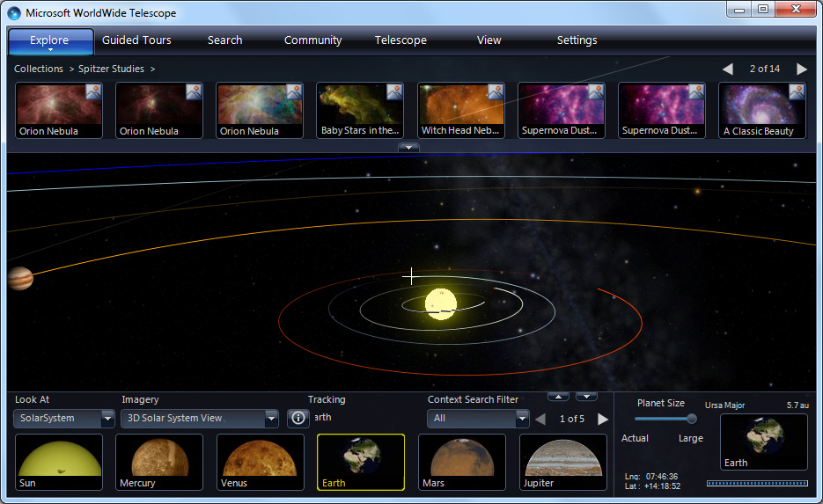The image size is (823, 504).
Task: Minimize the WorldWide Telescope window
Action: tap(739, 10)
